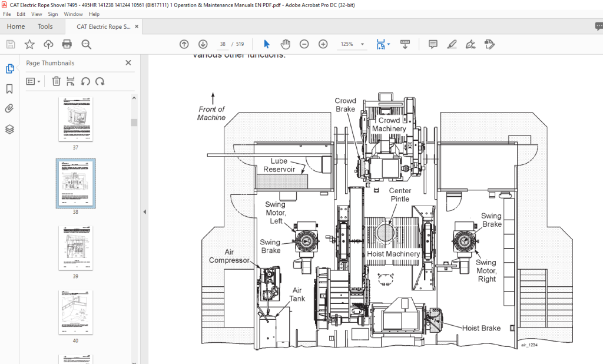The image size is (603, 364).
Task: Open the Window menu
Action: coord(73,14)
